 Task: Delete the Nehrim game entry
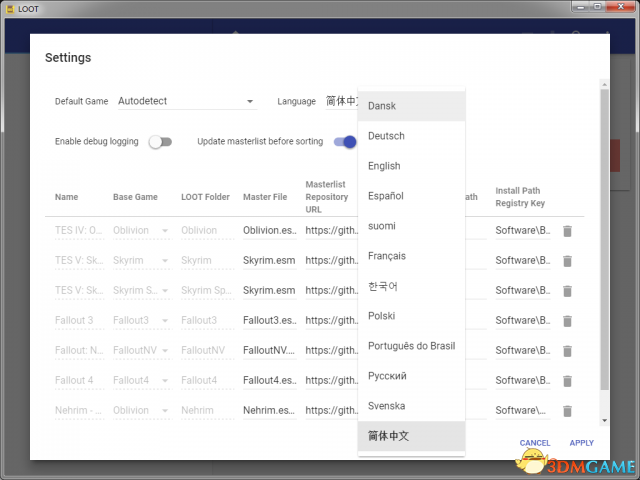coord(567,411)
